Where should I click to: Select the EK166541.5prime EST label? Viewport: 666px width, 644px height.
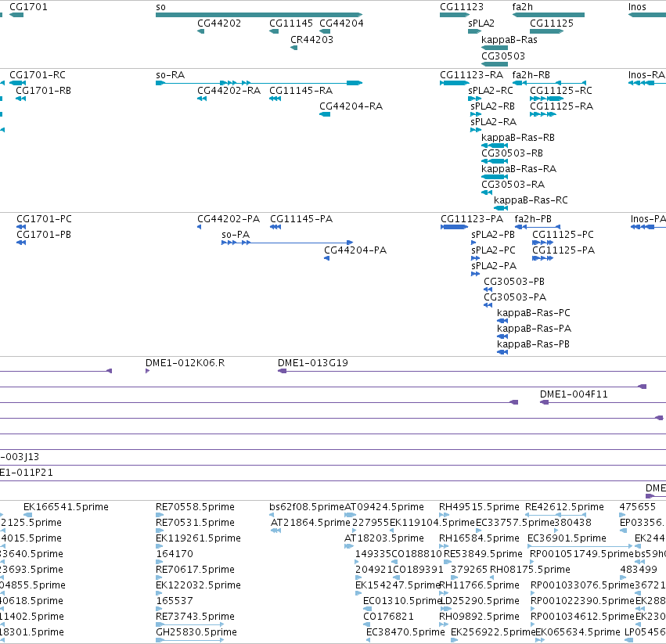pyautogui.click(x=66, y=507)
